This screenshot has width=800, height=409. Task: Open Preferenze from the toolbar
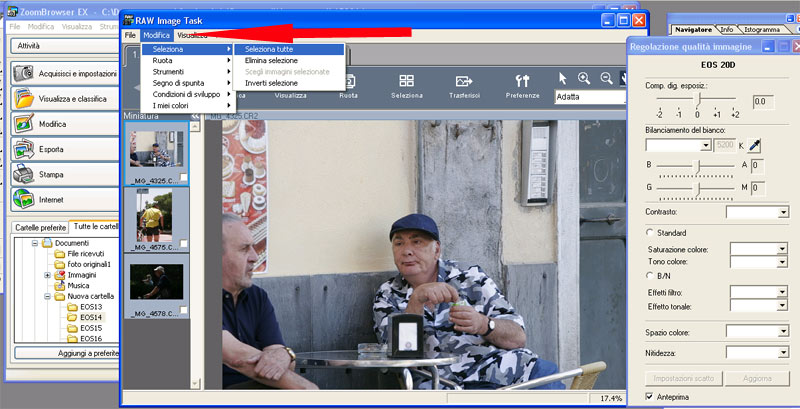coord(521,85)
